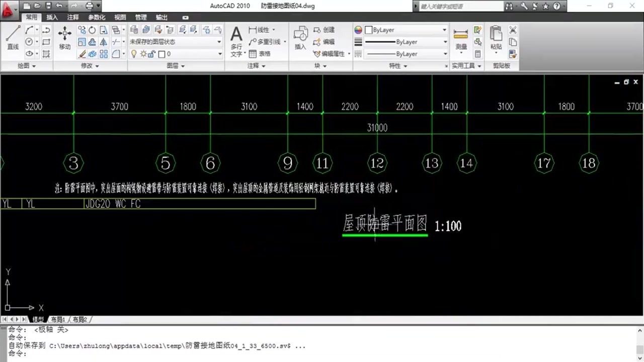Switch to the 布局1 layout tab
Screen dimensions: 644x362
(57, 319)
